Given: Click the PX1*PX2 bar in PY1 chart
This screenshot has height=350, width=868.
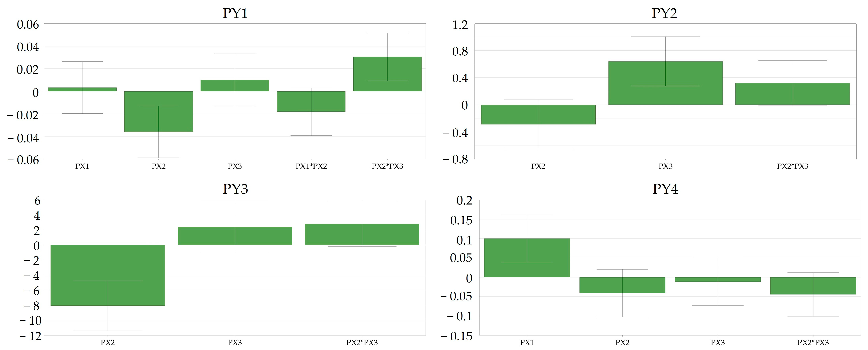Looking at the screenshot, I should (x=311, y=101).
